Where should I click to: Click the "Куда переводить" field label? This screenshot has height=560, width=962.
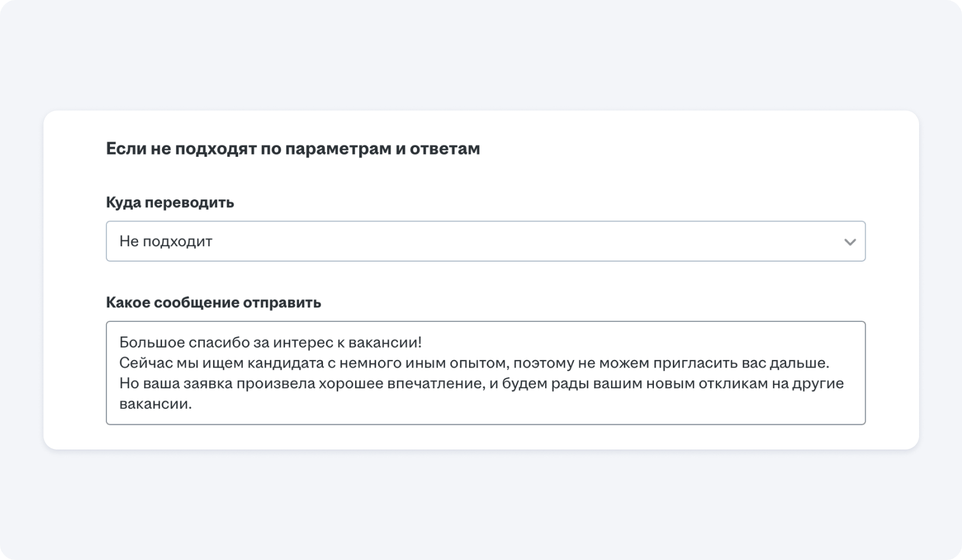click(170, 203)
